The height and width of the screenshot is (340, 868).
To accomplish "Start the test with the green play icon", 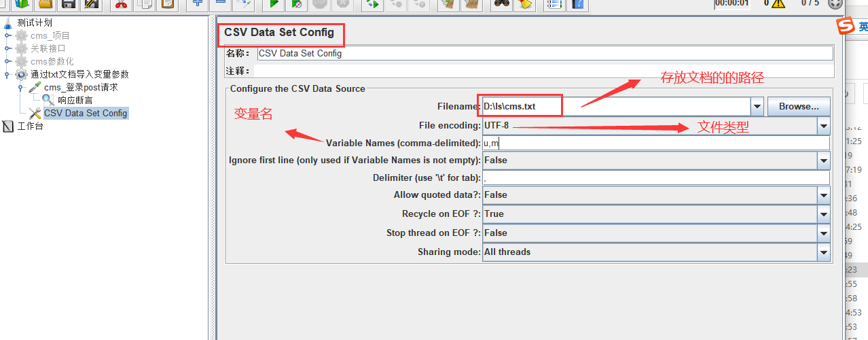I will [274, 4].
